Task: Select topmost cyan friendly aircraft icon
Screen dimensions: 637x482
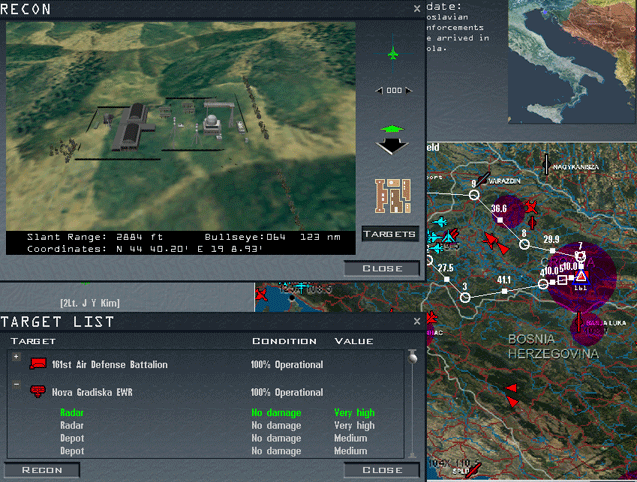Action: click(440, 222)
